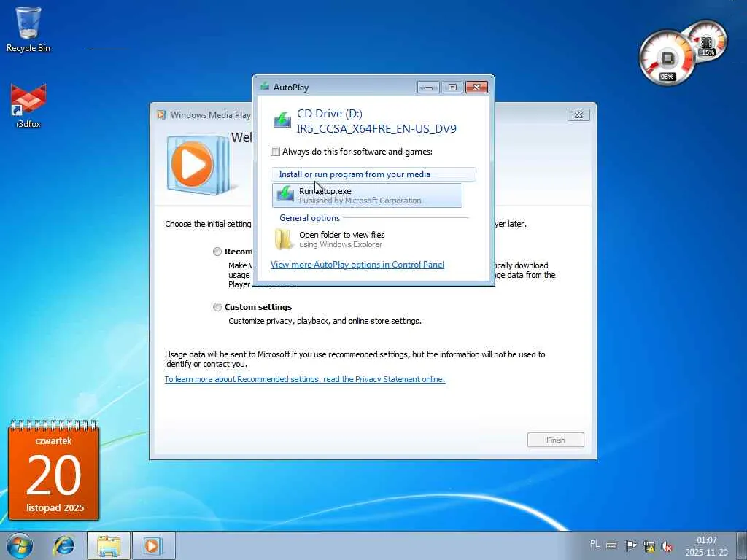747x560 pixels.
Task: Click the Windows Media Player logo image
Action: coord(198,164)
